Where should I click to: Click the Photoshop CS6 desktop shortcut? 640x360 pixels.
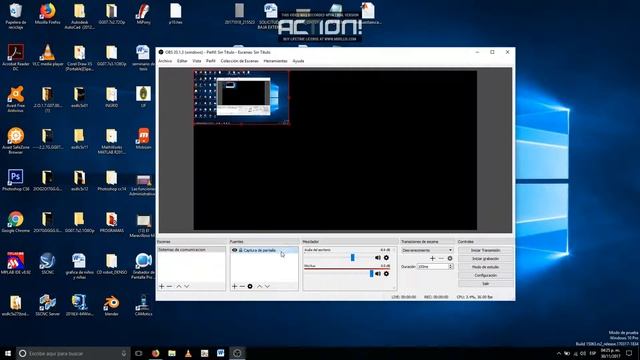pos(16,180)
